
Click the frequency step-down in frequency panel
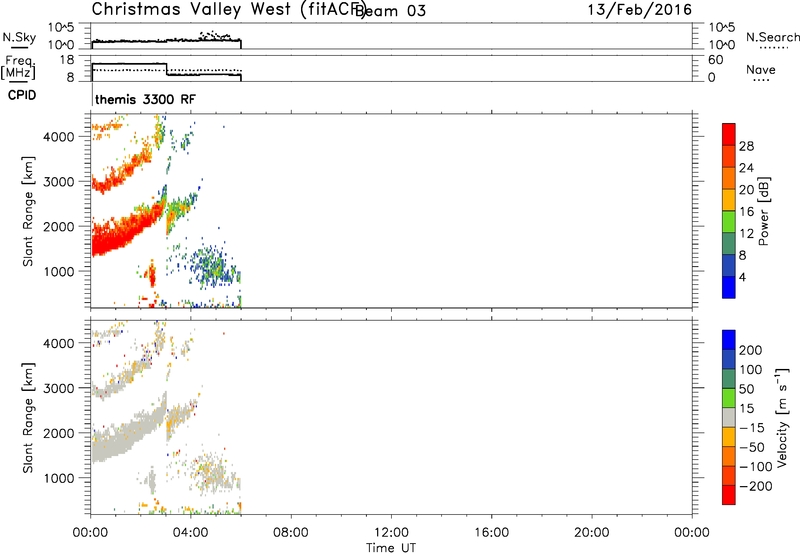point(167,70)
